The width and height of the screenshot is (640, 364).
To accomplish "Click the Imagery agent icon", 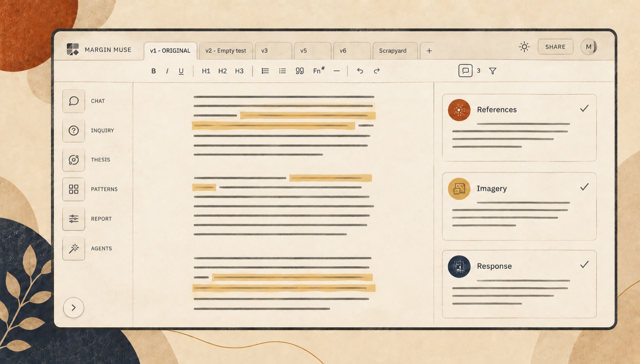I will click(x=459, y=189).
